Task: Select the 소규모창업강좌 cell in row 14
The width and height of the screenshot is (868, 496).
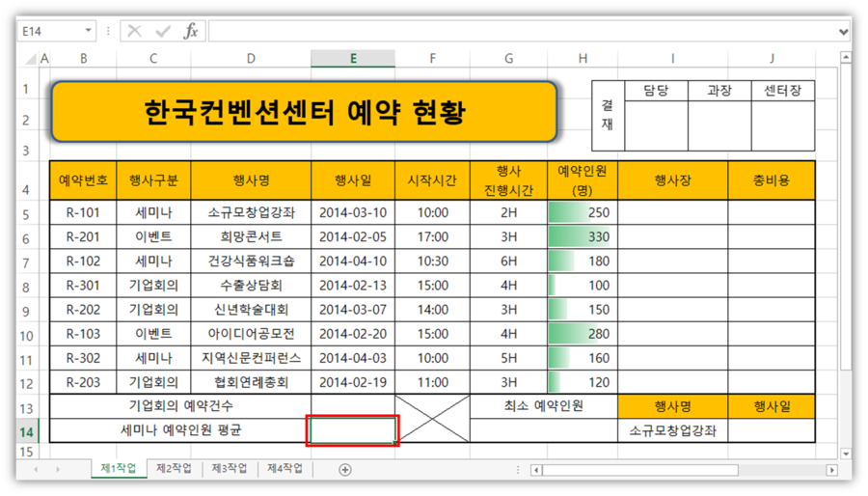Action: point(672,430)
